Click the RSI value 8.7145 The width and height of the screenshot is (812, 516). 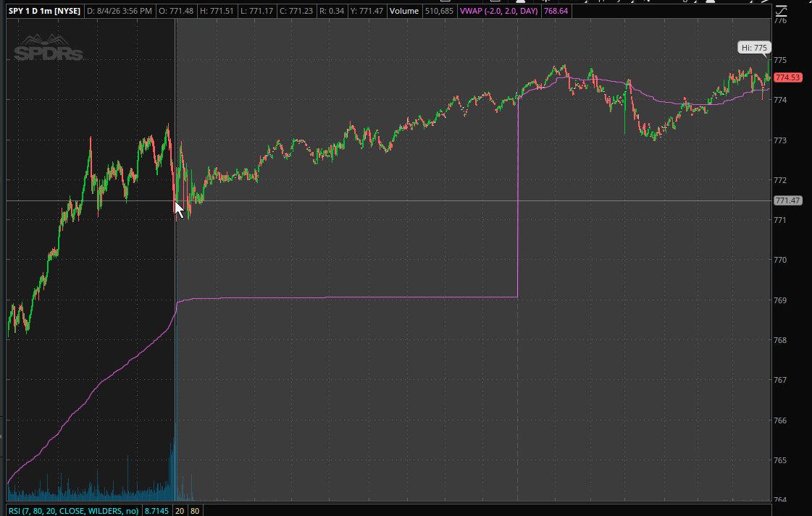tap(156, 511)
